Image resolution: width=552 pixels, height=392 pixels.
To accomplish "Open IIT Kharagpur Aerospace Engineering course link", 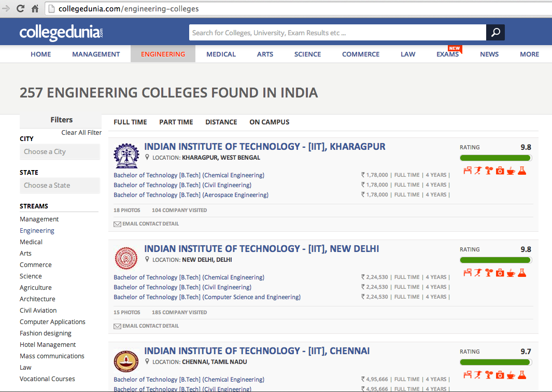I will (x=191, y=195).
